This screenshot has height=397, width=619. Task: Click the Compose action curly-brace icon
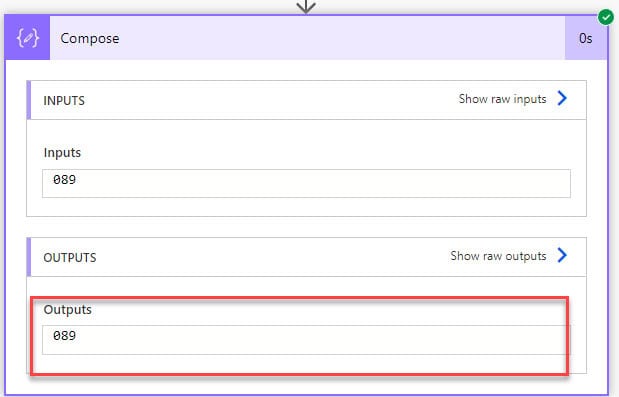(x=27, y=38)
